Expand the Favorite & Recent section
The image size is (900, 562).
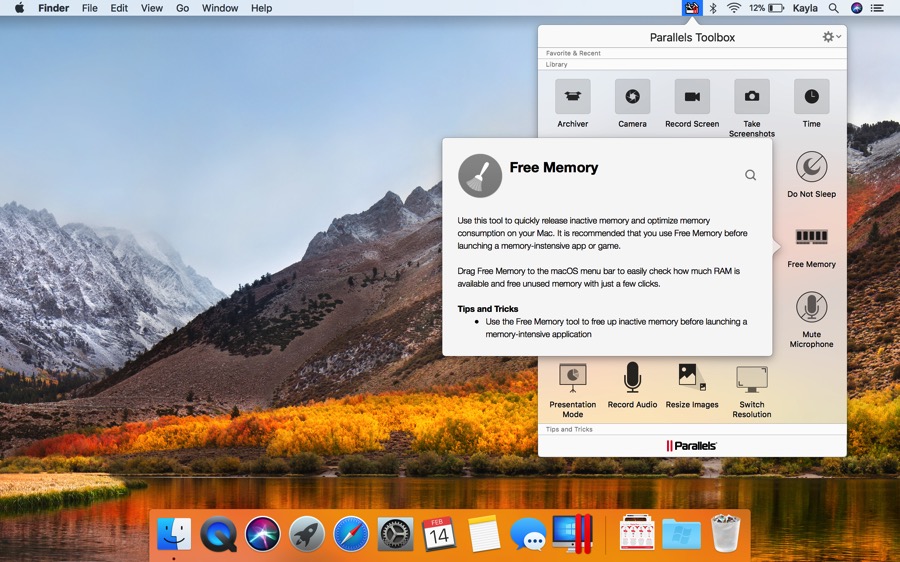pos(573,53)
